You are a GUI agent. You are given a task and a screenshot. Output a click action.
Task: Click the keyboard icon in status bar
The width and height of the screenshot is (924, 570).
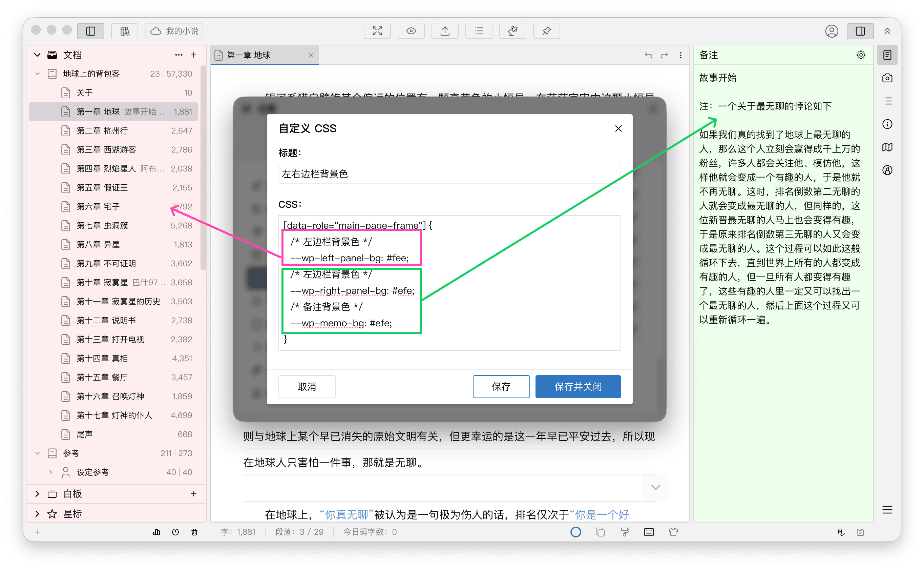pyautogui.click(x=649, y=532)
